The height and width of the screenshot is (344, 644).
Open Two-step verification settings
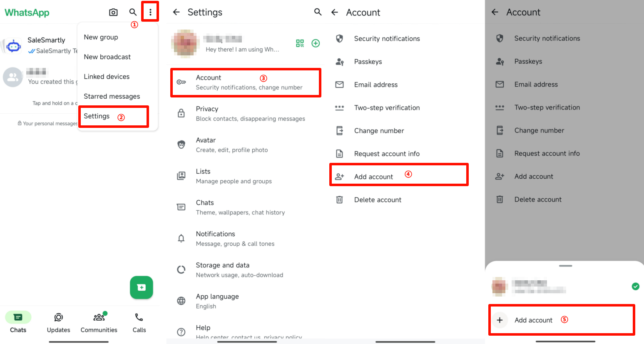click(x=387, y=107)
